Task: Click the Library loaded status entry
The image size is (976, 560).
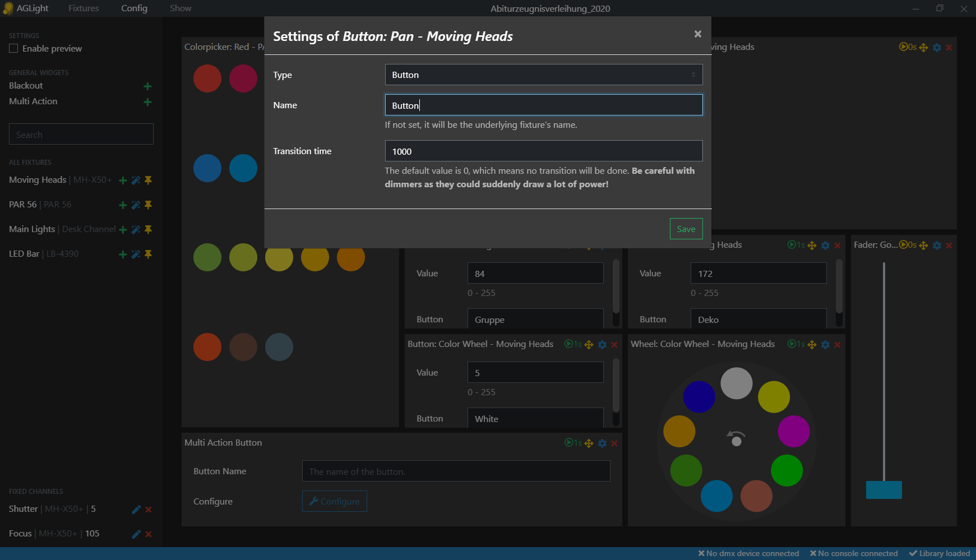Action: [940, 554]
